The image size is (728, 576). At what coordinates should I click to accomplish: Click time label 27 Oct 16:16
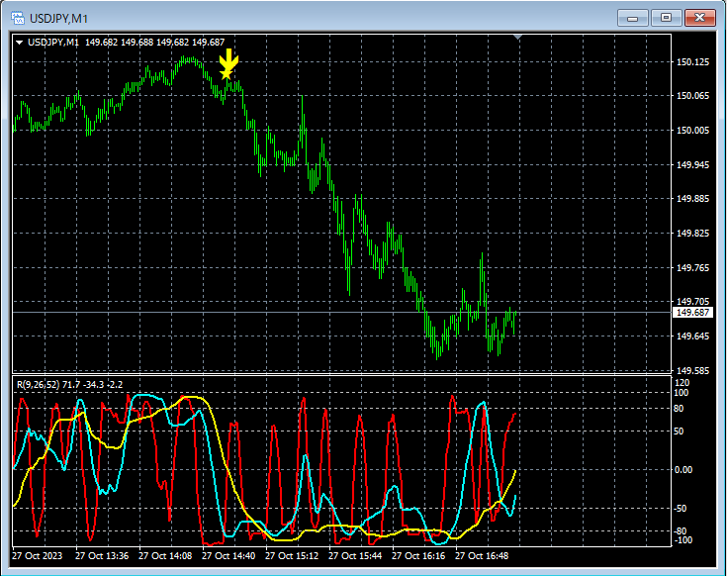[x=418, y=556]
